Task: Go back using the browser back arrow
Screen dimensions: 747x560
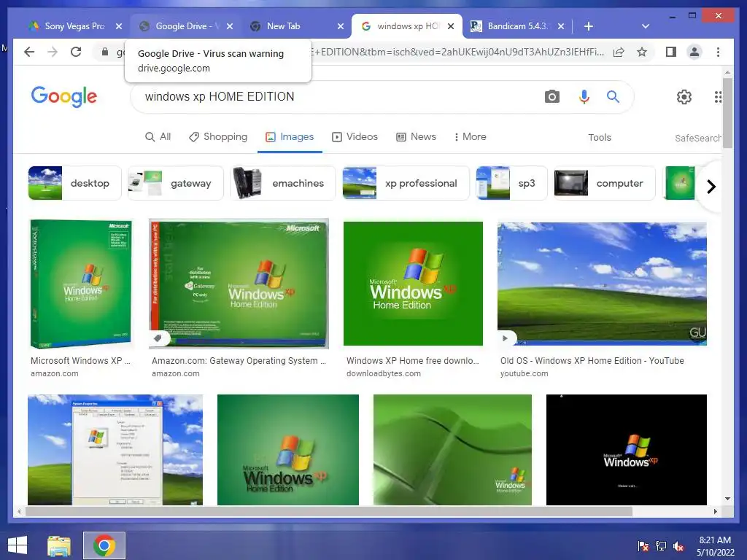Action: pos(29,52)
